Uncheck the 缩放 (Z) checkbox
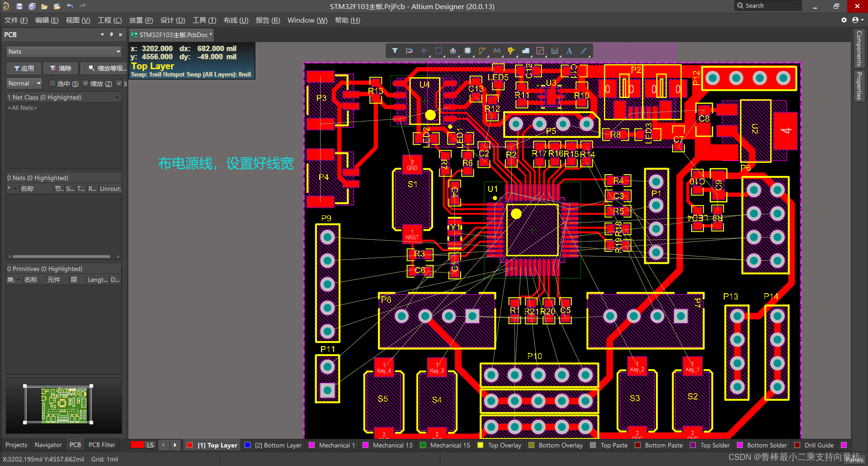This screenshot has height=466, width=868. 85,83
